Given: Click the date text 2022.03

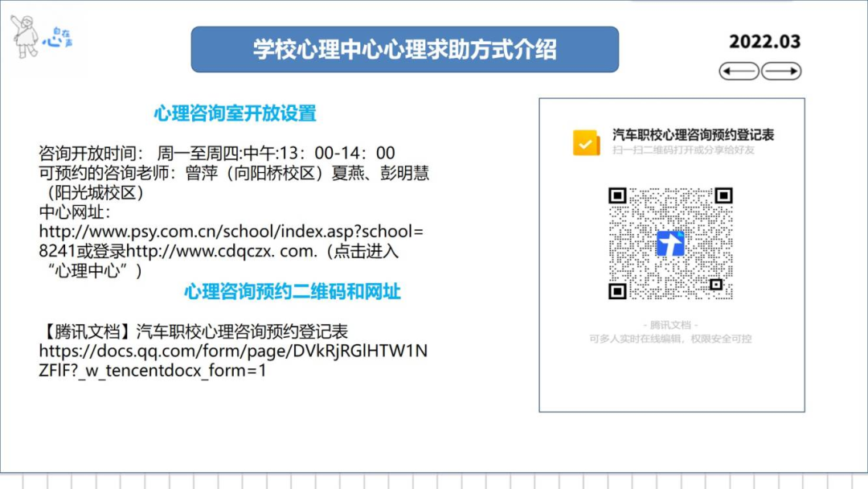Looking at the screenshot, I should [x=764, y=42].
